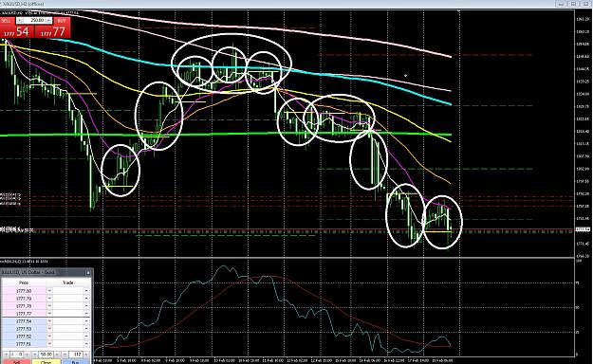Screen dimensions: 593x364
Task: Click buy up arrow on 1777.80 row
Action: click(86, 291)
